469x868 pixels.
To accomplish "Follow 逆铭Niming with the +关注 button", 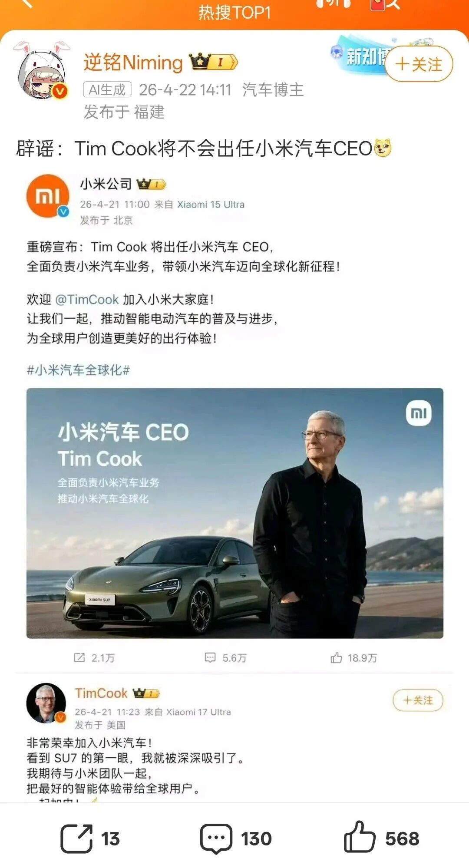I will tap(419, 64).
